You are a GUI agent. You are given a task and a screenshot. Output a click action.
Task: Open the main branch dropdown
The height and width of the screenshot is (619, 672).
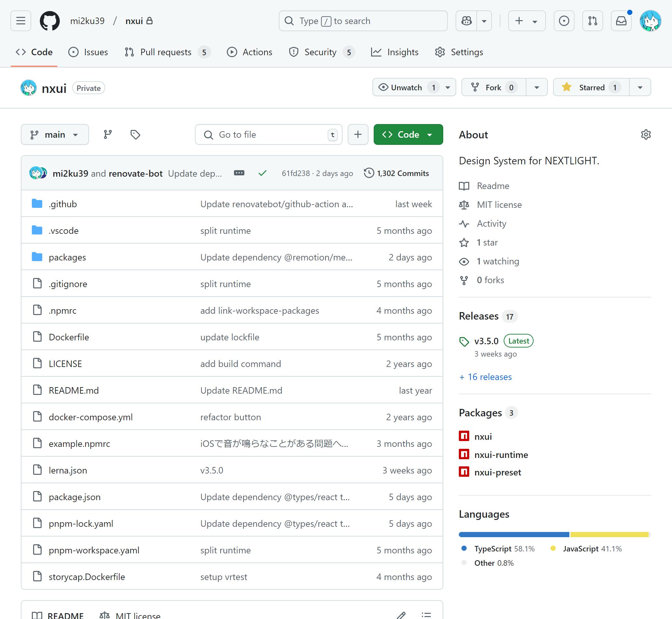[x=55, y=134]
